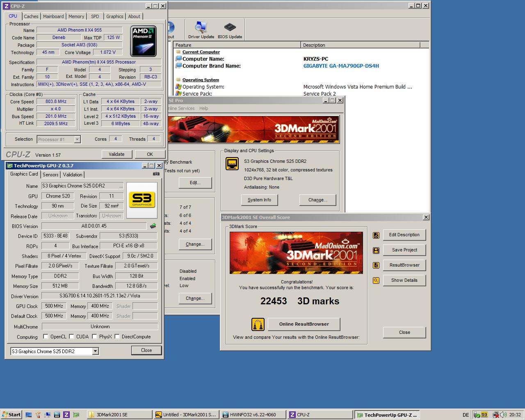525x420 pixels.
Task: Toggle the CUDA checkbox
Action: 72,337
